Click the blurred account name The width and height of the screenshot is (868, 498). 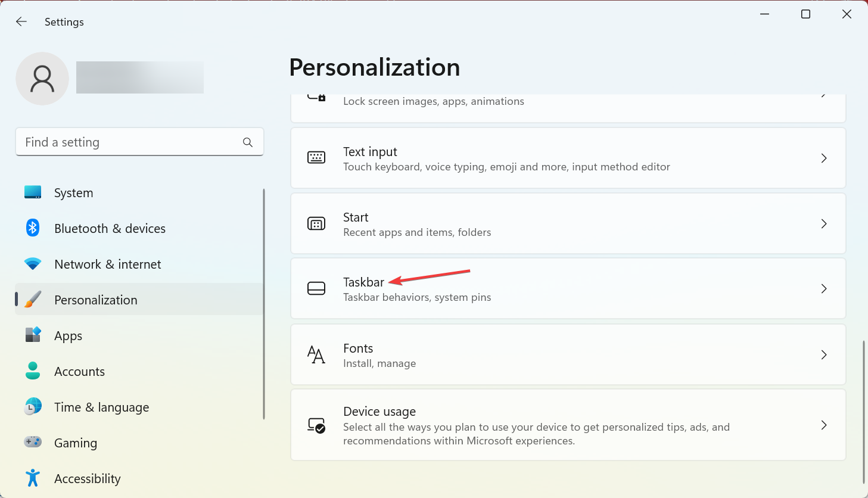tap(140, 77)
